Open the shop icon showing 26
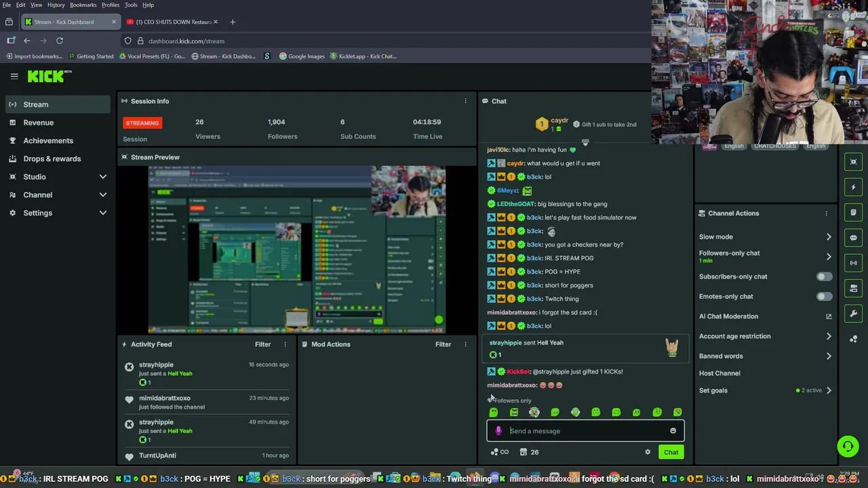The width and height of the screenshot is (868, 488). 529,452
